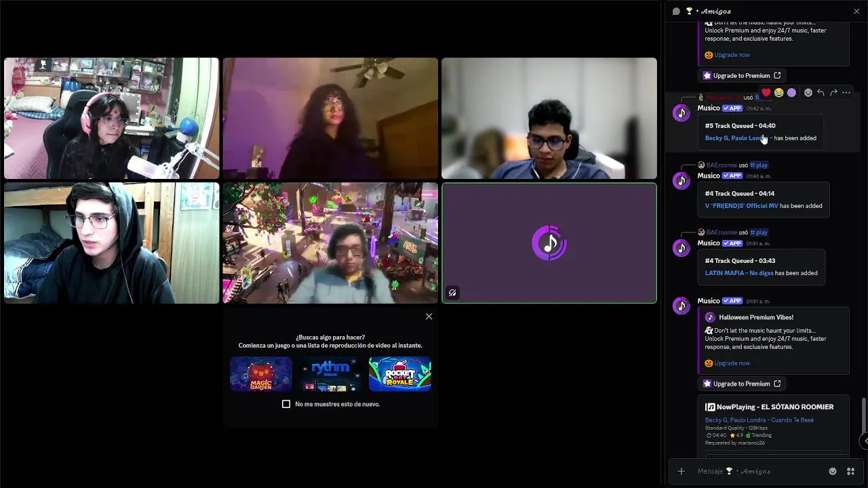Forward the hovered Musico message
Screen dimensions: 868x488
pyautogui.click(x=833, y=93)
